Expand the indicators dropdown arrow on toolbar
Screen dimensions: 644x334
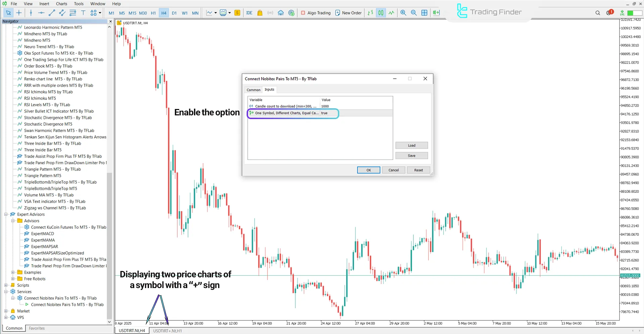(216, 13)
